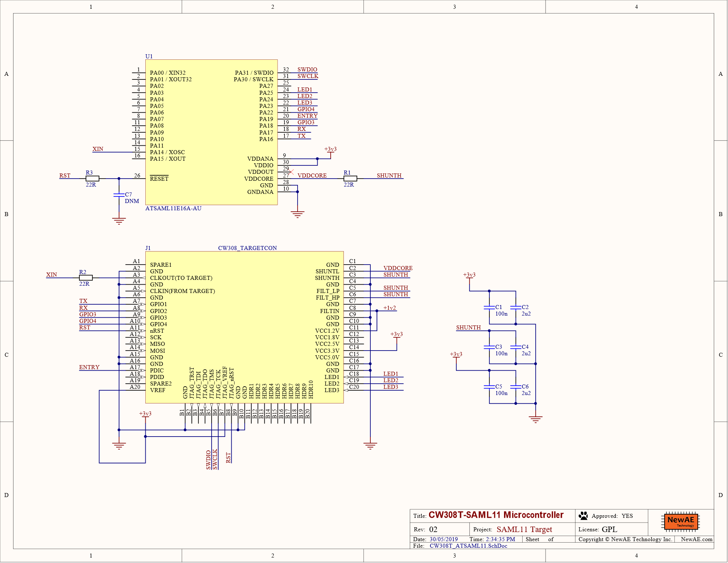The image size is (728, 563).
Task: Click the JTAG_VREF pin name
Action: click(225, 382)
